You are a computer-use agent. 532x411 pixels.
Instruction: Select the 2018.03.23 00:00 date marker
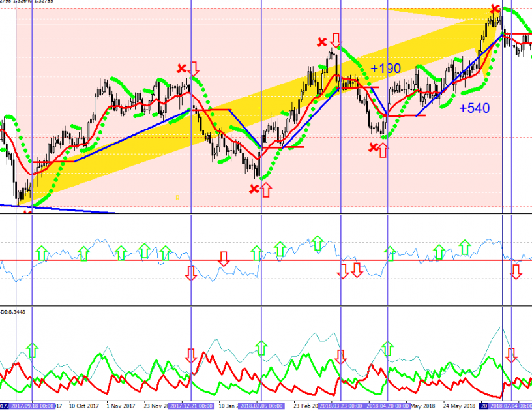tap(341, 406)
